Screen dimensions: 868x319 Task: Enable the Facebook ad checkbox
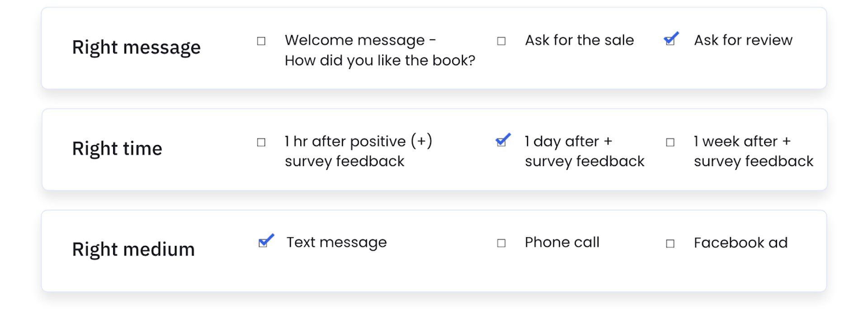[x=670, y=244]
